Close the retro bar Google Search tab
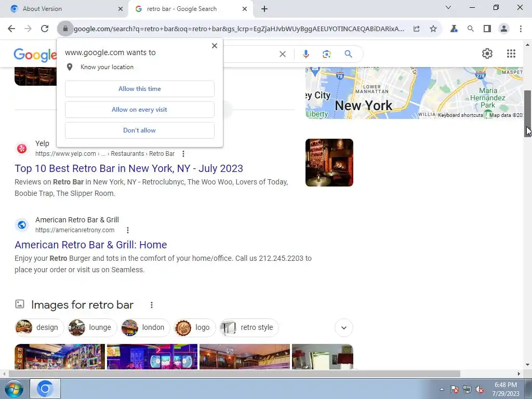This screenshot has height=399, width=532. point(245,9)
